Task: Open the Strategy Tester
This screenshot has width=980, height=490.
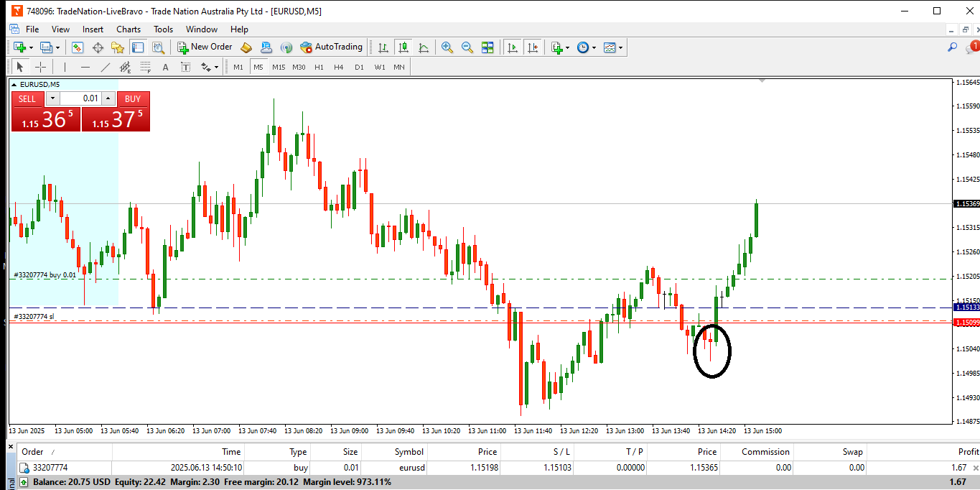Action: point(157,47)
